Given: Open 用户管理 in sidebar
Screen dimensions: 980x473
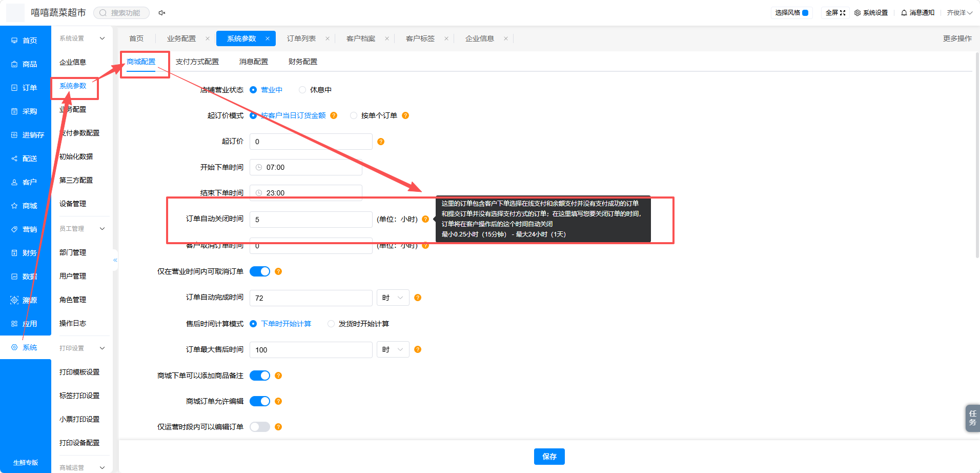Looking at the screenshot, I should (x=73, y=276).
